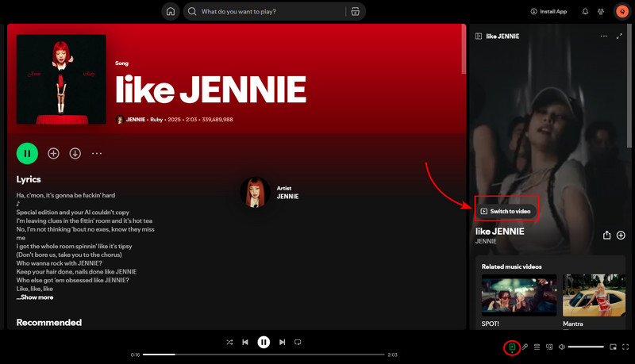
Task: Open the lyrics microphone icon
Action: (525, 347)
